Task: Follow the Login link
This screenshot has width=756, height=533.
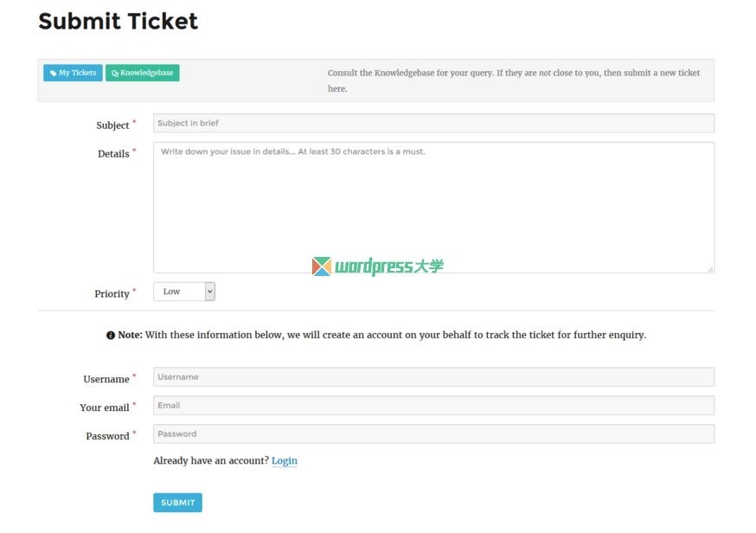Action: pyautogui.click(x=285, y=460)
